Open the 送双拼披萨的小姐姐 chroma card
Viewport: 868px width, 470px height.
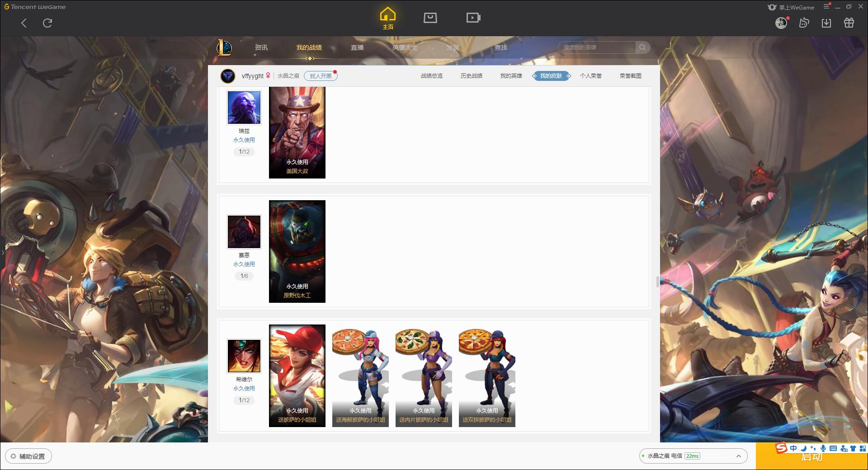click(x=487, y=376)
